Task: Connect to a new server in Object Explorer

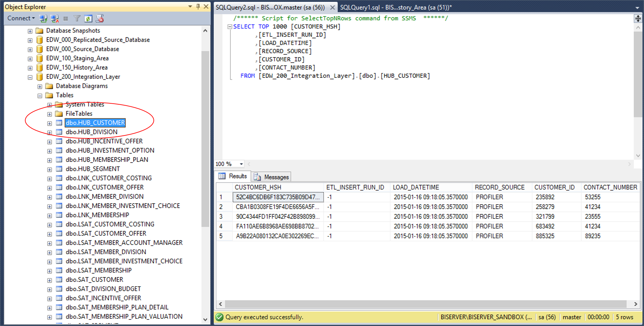Action: coord(43,18)
